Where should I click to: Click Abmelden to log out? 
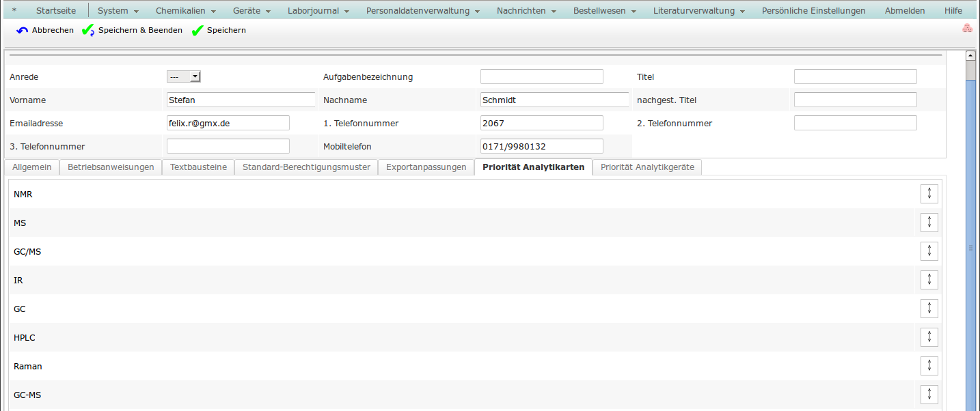904,11
